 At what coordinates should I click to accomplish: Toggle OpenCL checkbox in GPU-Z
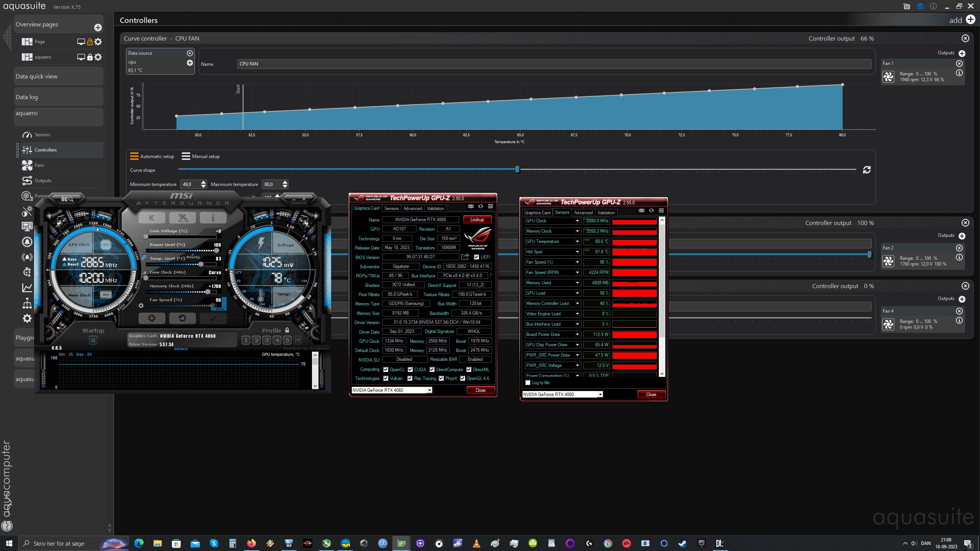(x=385, y=370)
